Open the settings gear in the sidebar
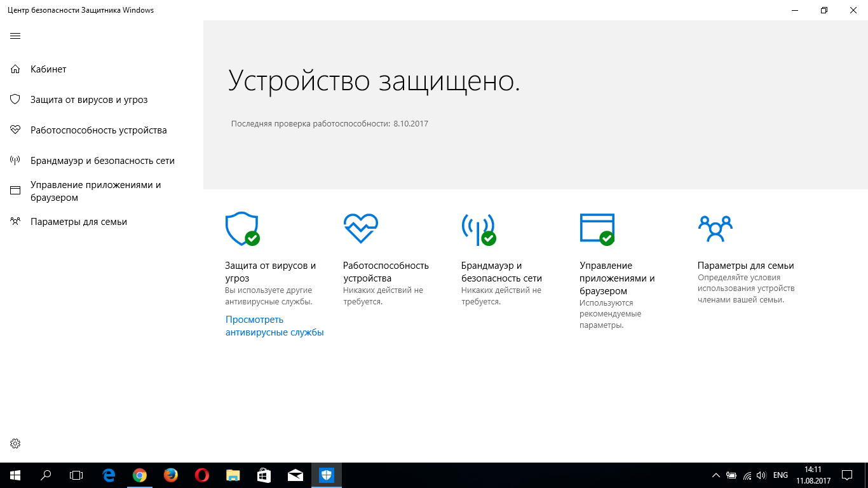 coord(15,444)
